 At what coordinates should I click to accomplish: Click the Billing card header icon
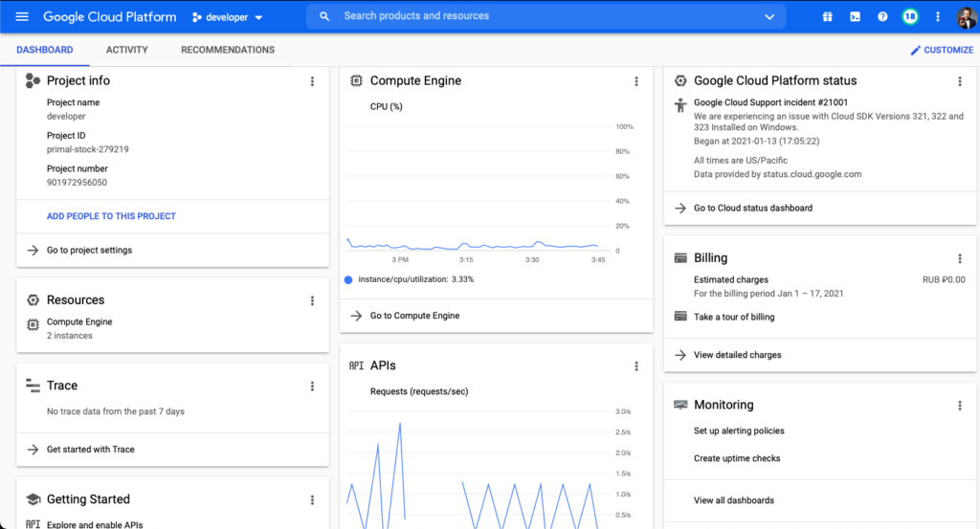click(680, 258)
